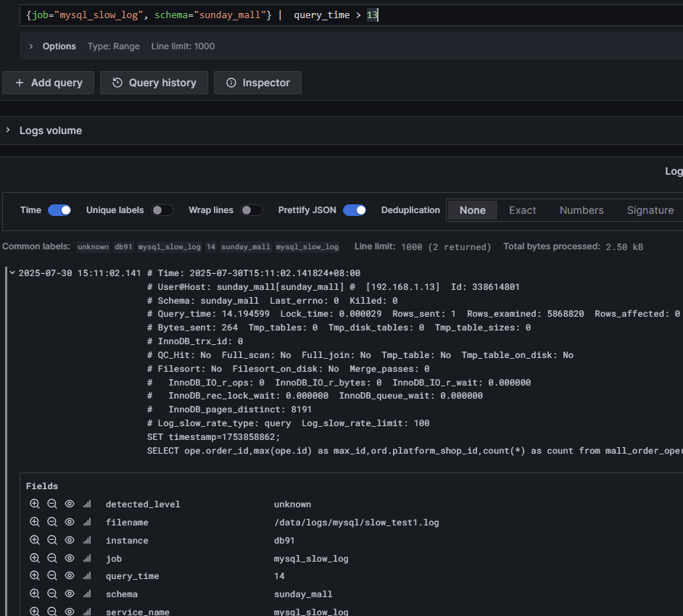Image resolution: width=683 pixels, height=616 pixels.
Task: Click the 14 common label chip
Action: coord(211,247)
